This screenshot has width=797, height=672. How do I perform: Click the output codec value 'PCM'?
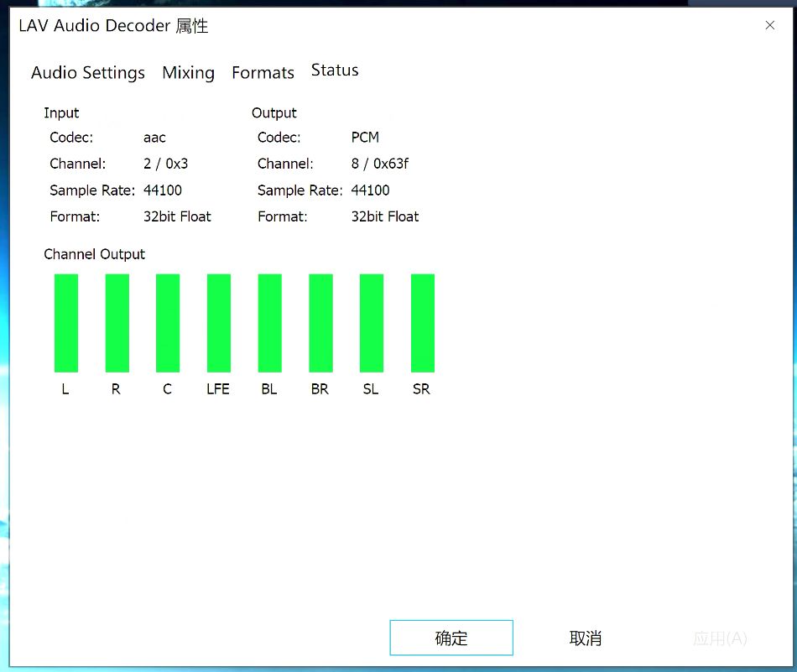pyautogui.click(x=365, y=138)
